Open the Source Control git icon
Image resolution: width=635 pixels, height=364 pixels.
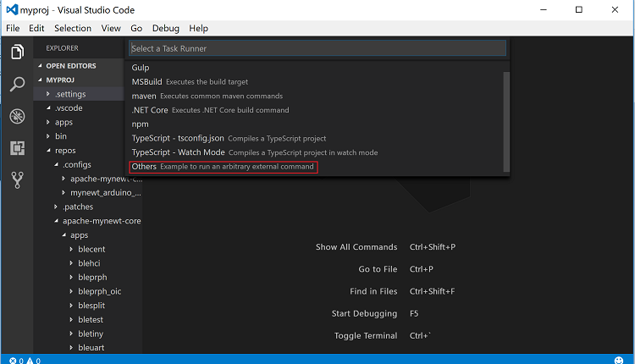(x=17, y=179)
